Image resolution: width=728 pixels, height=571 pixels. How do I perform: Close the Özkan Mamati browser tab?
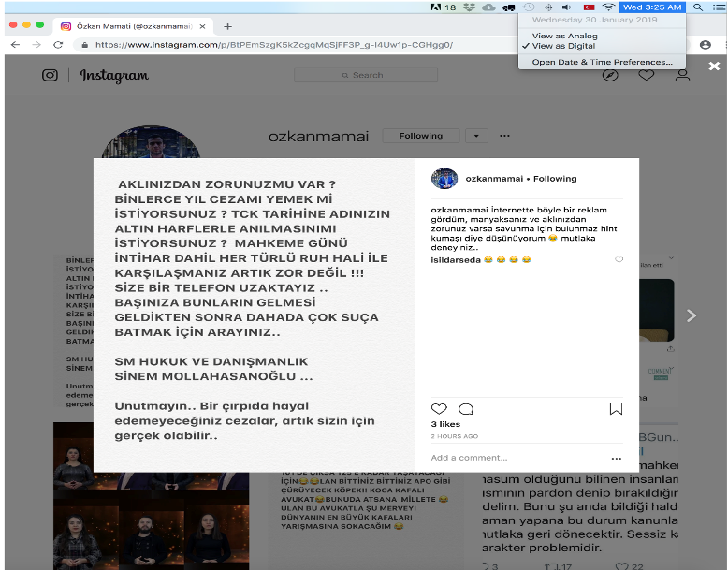point(202,26)
